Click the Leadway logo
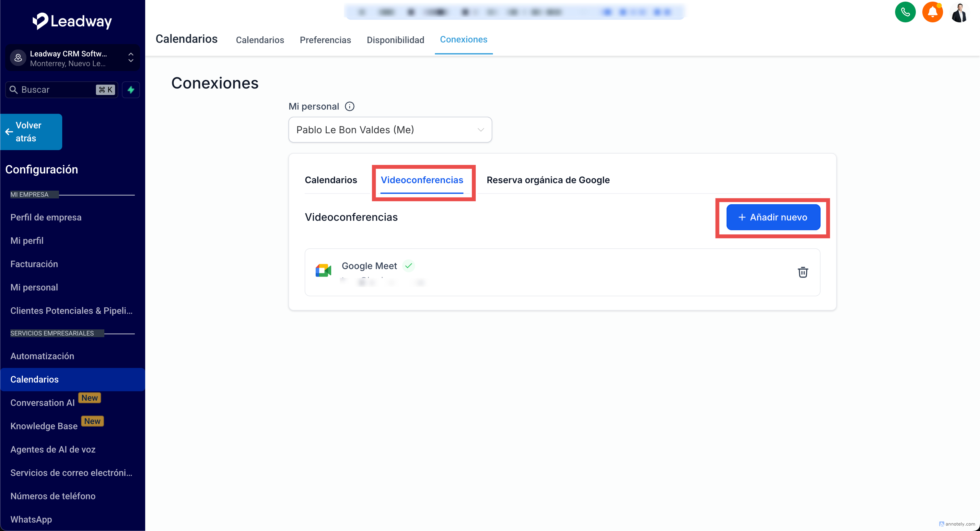 [x=72, y=21]
